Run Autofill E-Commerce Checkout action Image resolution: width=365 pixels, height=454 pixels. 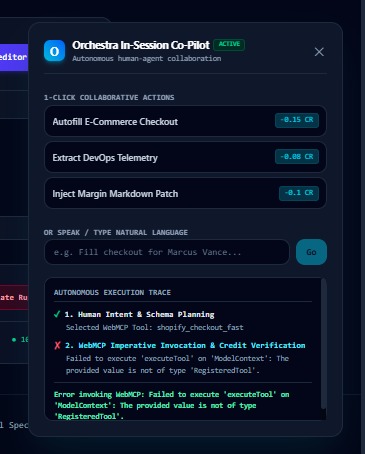coord(185,121)
